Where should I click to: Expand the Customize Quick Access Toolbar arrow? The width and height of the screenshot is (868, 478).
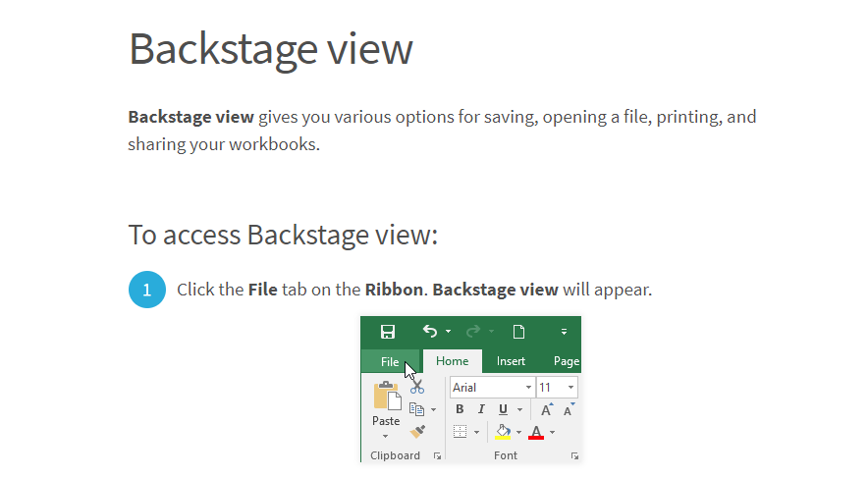pyautogui.click(x=564, y=332)
